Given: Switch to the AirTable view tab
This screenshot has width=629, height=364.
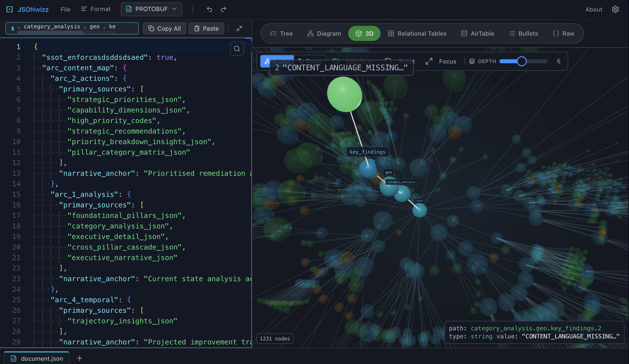Looking at the screenshot, I should (x=478, y=33).
